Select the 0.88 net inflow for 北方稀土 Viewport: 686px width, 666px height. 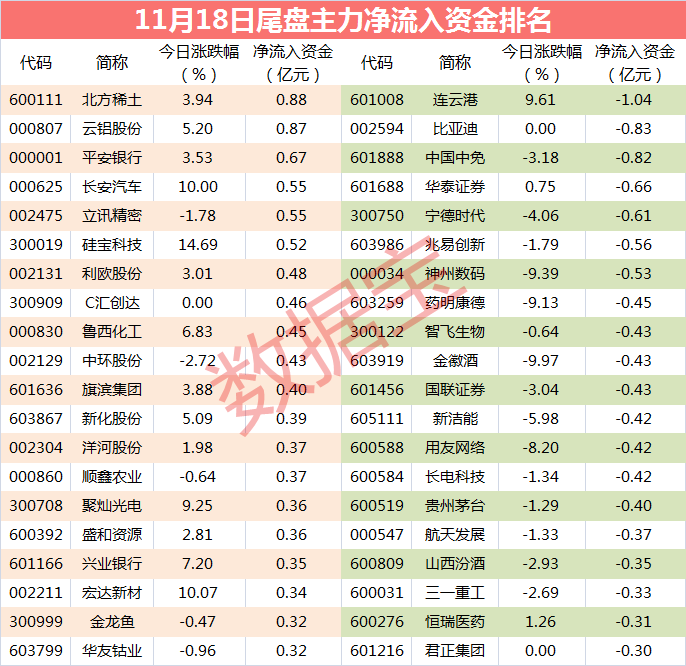click(x=291, y=100)
